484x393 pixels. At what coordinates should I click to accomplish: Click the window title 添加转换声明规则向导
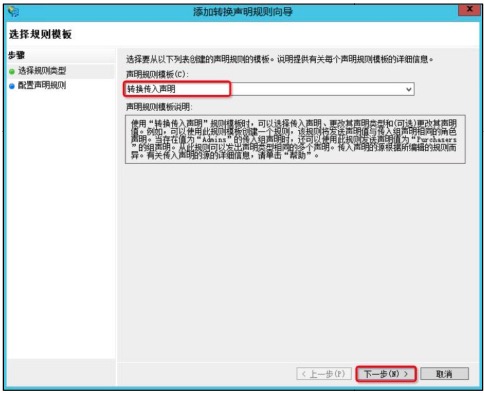tap(243, 12)
